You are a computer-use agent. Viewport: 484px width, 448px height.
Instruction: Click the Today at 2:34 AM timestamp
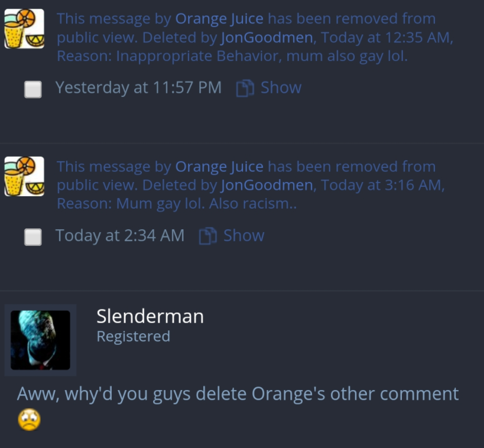click(120, 235)
